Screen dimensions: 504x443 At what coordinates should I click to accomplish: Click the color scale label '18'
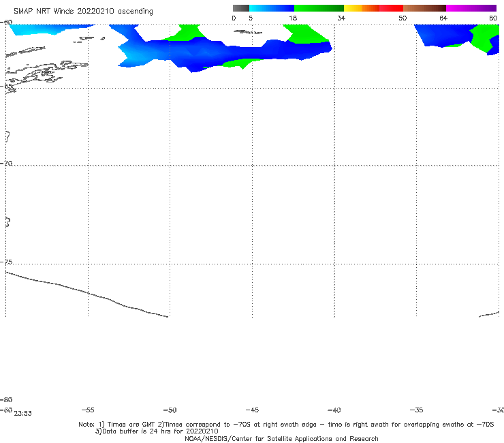click(x=293, y=18)
